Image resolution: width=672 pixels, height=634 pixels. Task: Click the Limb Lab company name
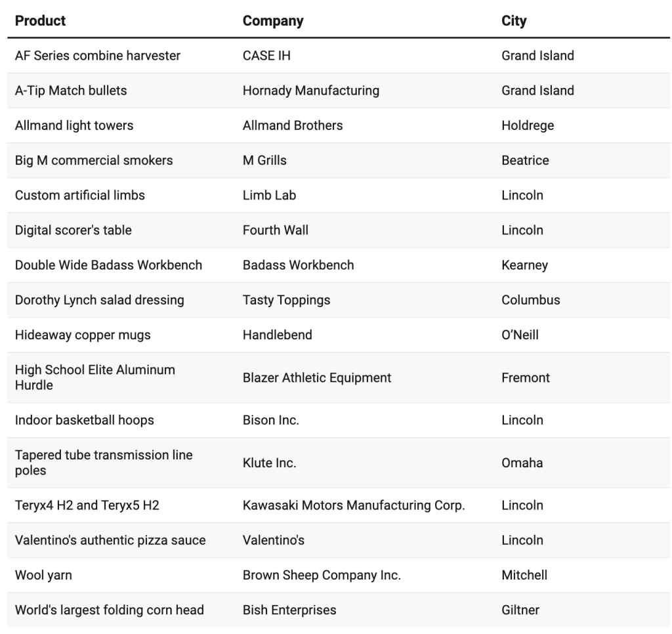click(x=269, y=195)
